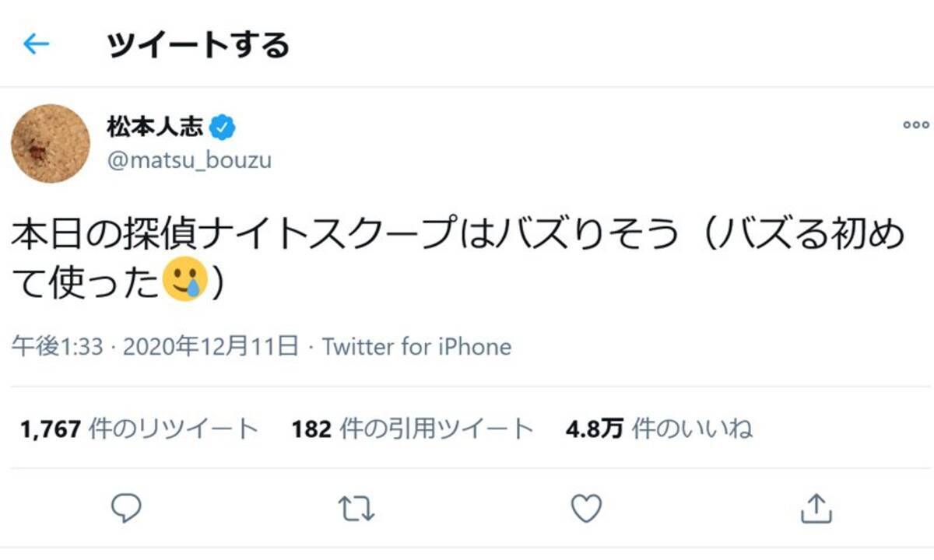Click the 2020年12月11日 date
The height and width of the screenshot is (560, 934).
pyautogui.click(x=211, y=346)
